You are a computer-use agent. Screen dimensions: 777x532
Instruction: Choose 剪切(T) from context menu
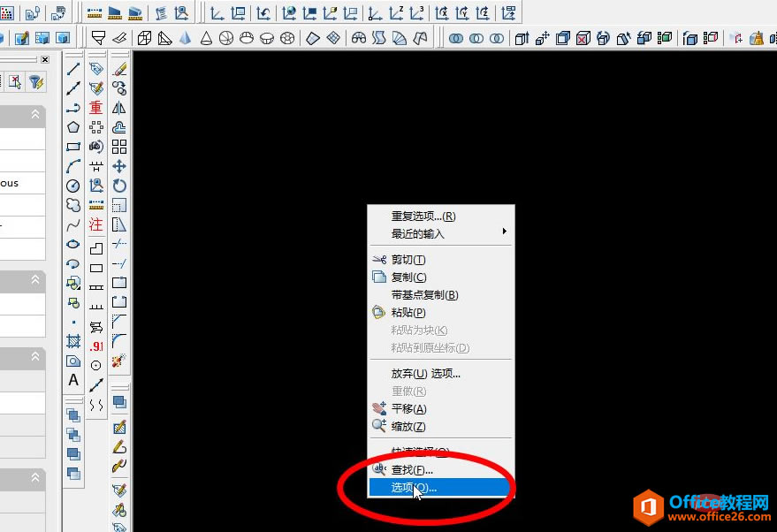click(x=440, y=260)
